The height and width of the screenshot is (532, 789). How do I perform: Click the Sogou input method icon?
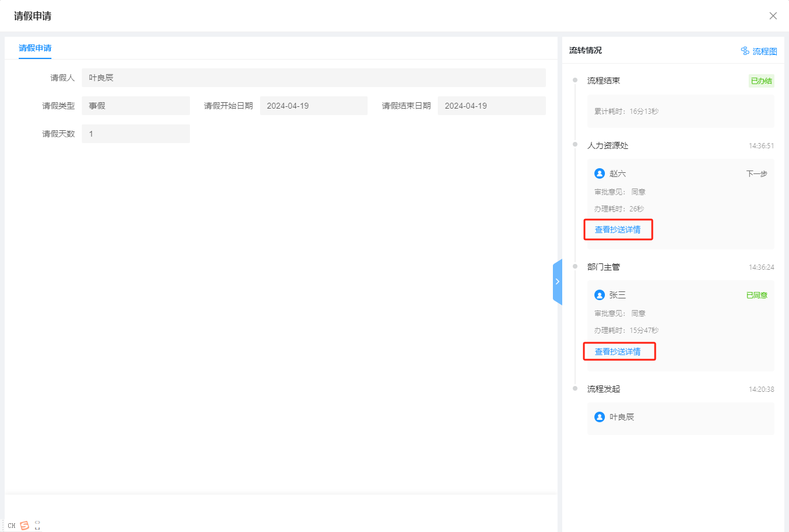[25, 526]
